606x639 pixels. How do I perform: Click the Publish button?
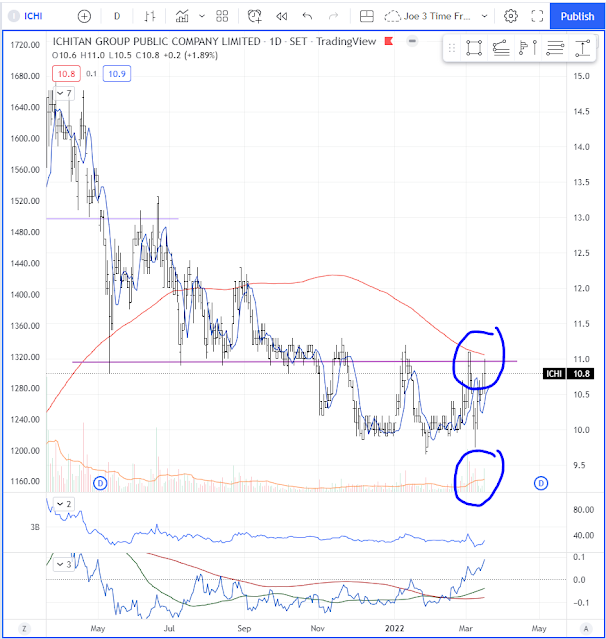point(577,16)
